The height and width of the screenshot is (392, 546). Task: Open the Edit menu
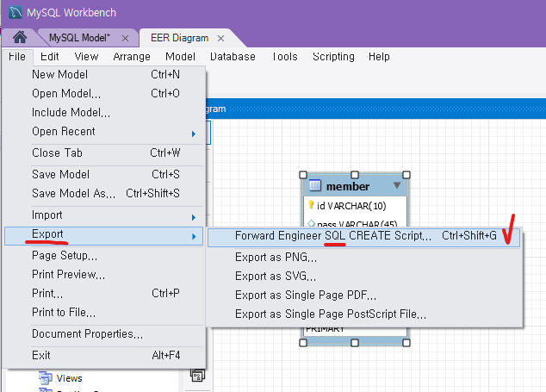(49, 57)
